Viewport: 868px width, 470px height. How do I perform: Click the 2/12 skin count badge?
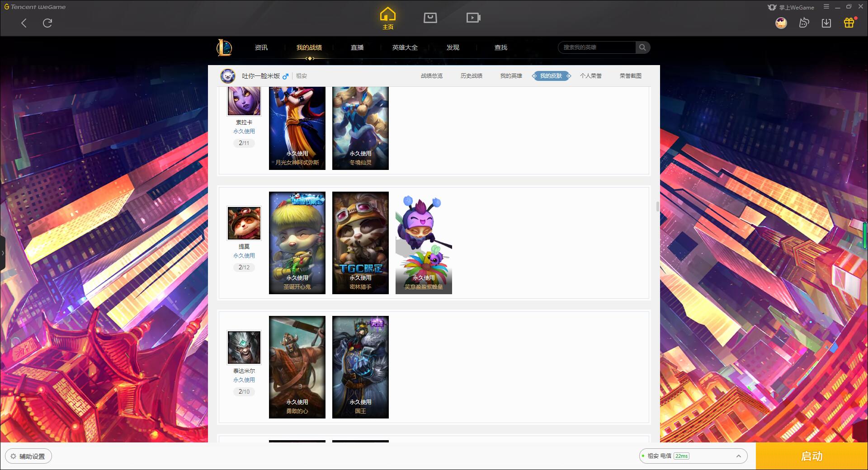point(244,267)
